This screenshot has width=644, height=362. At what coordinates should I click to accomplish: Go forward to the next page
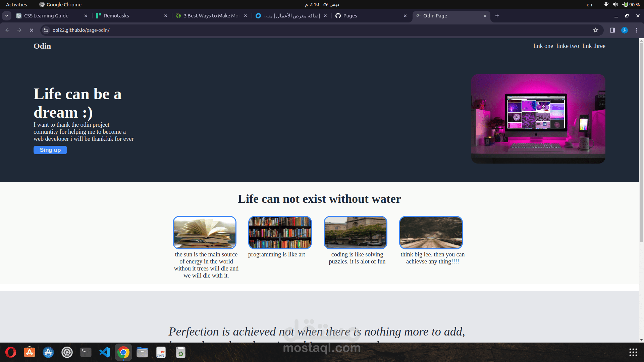coord(19,30)
